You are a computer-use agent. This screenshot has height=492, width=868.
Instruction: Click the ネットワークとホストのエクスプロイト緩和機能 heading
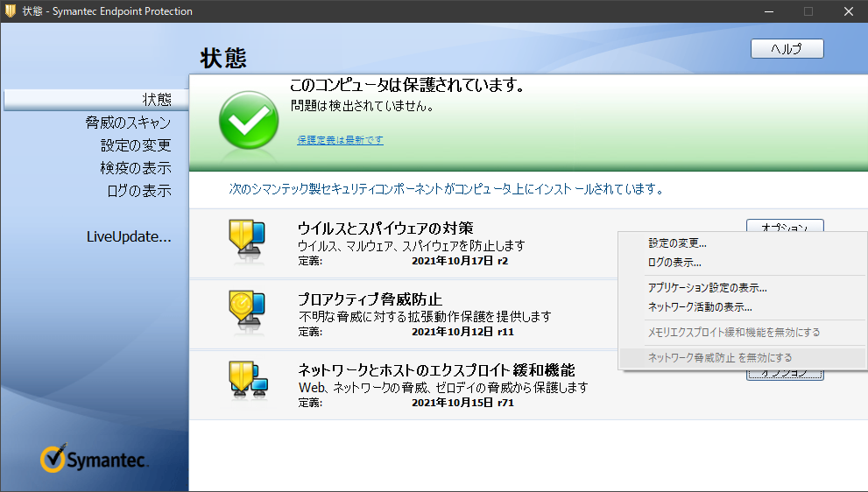pyautogui.click(x=436, y=369)
